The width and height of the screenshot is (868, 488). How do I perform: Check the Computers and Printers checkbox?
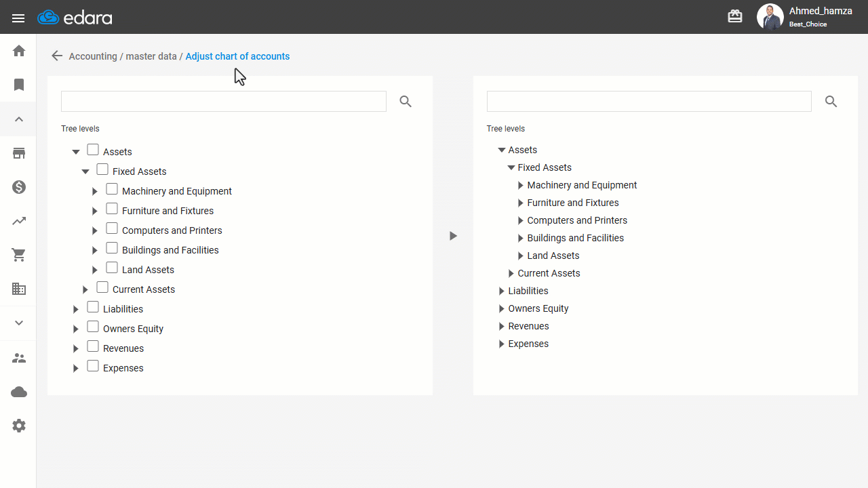point(112,228)
